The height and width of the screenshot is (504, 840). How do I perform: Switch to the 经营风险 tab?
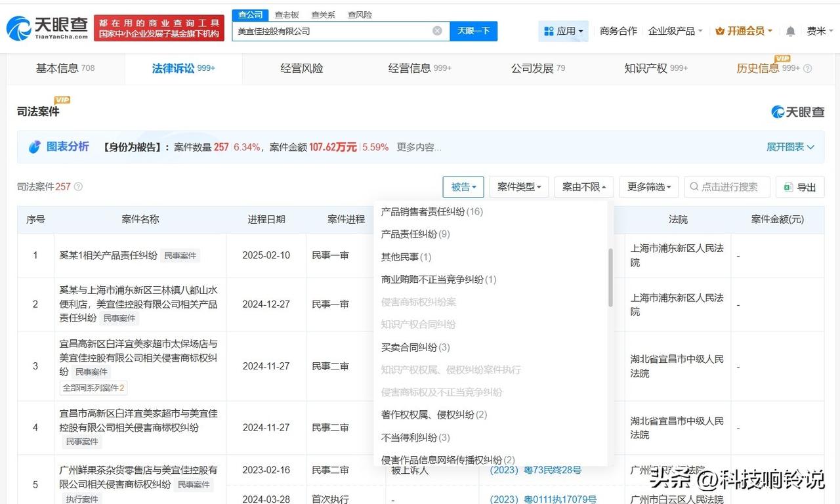pyautogui.click(x=302, y=68)
